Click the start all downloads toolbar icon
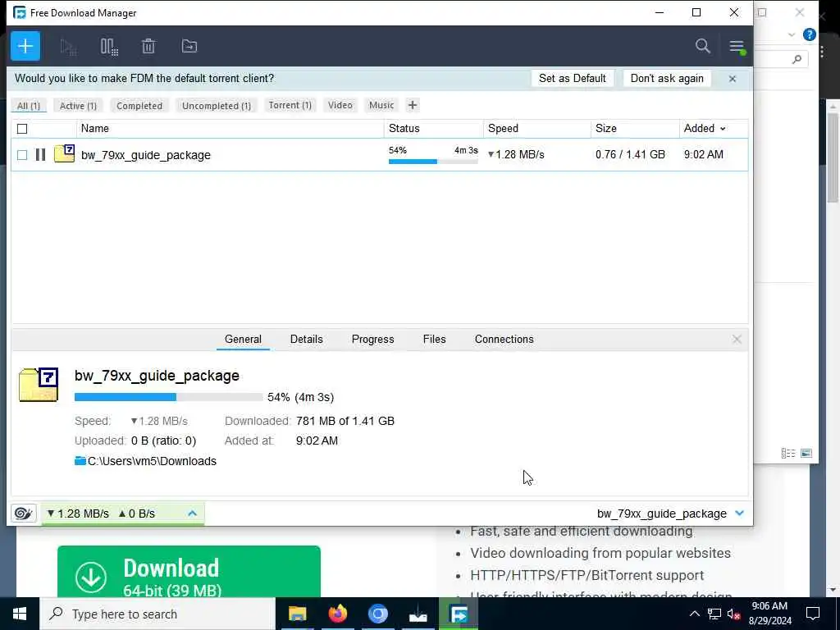The image size is (840, 630). click(68, 47)
